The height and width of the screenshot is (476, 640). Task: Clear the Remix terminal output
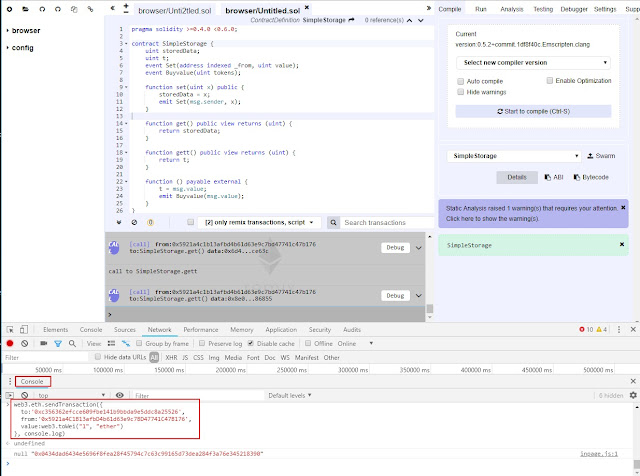click(x=134, y=222)
